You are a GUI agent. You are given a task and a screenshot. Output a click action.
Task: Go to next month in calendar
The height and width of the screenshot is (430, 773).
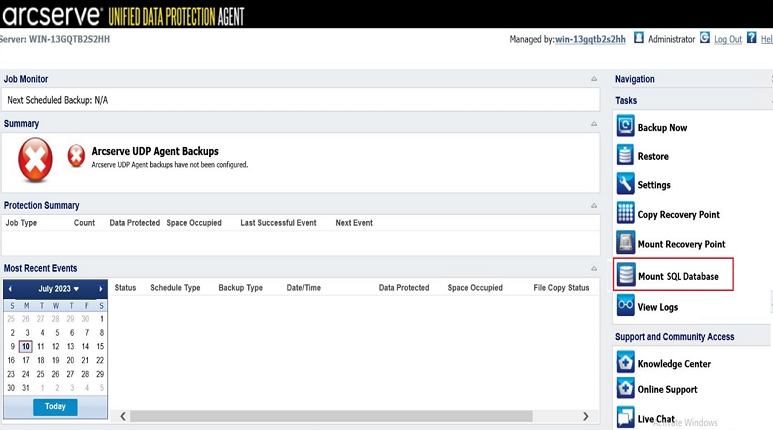click(101, 289)
